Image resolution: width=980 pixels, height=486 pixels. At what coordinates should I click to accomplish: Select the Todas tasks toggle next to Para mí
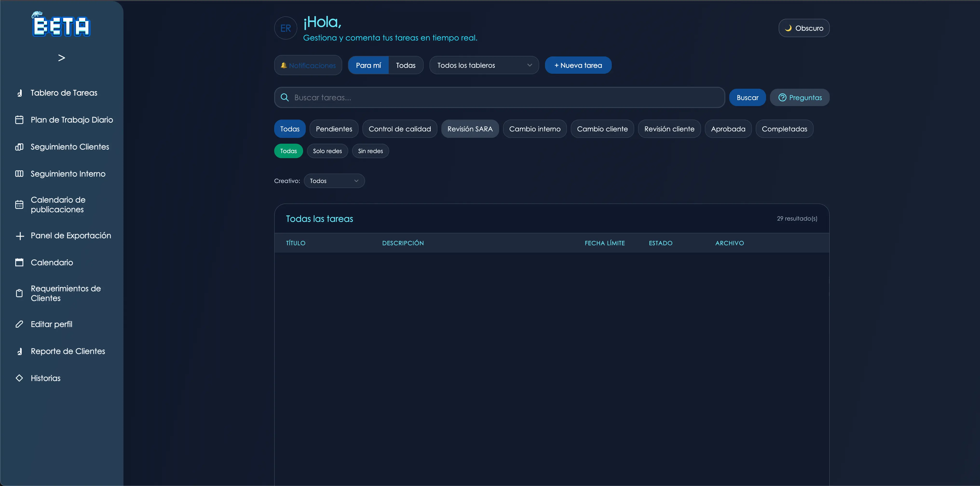click(406, 65)
